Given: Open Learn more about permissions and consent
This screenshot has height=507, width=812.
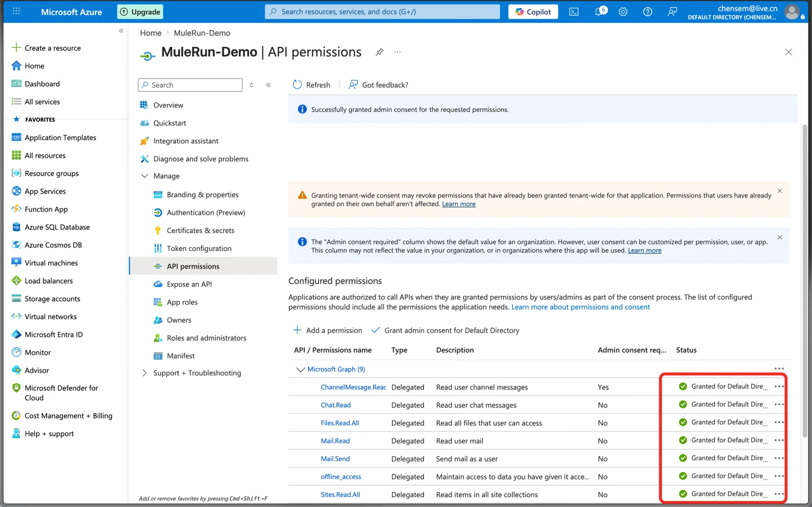Looking at the screenshot, I should (581, 307).
